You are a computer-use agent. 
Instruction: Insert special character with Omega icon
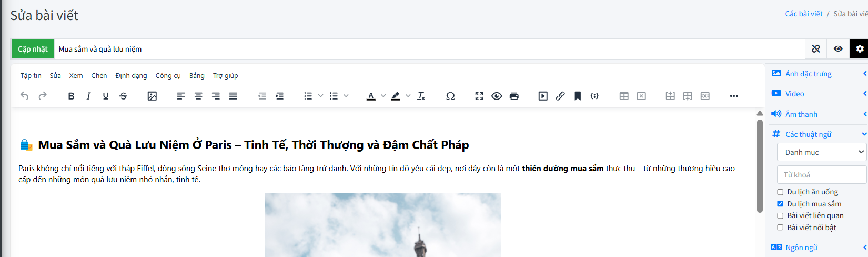coord(450,96)
